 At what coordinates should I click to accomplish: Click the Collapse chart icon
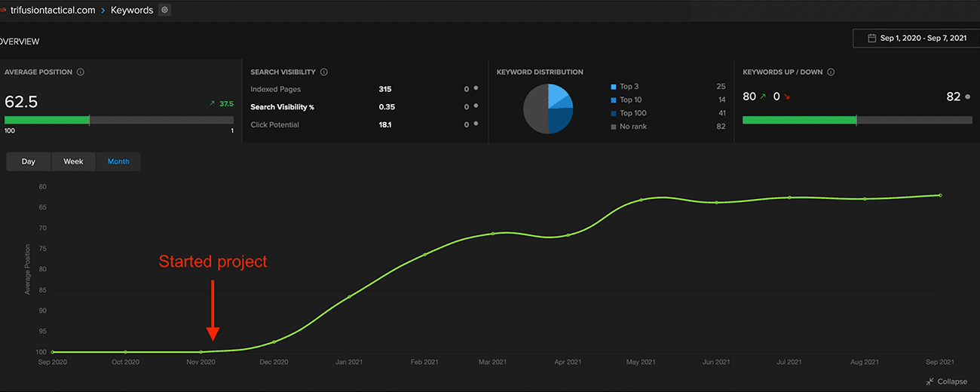coord(929,381)
